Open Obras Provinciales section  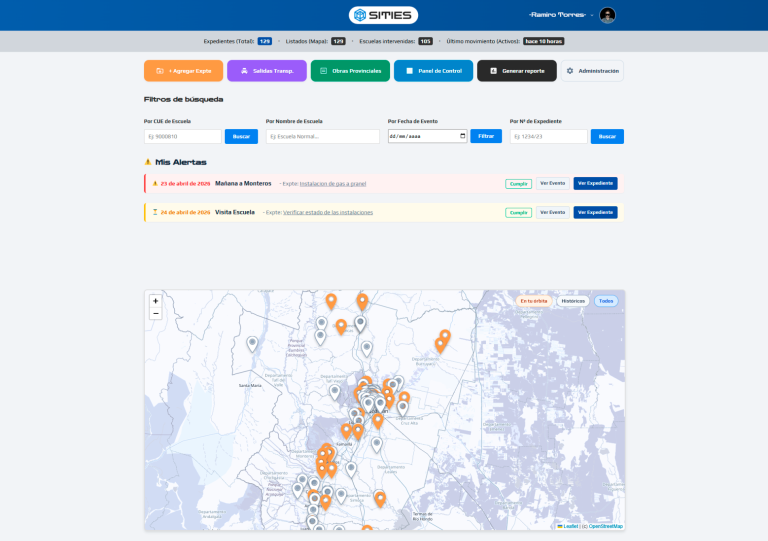[x=350, y=71]
